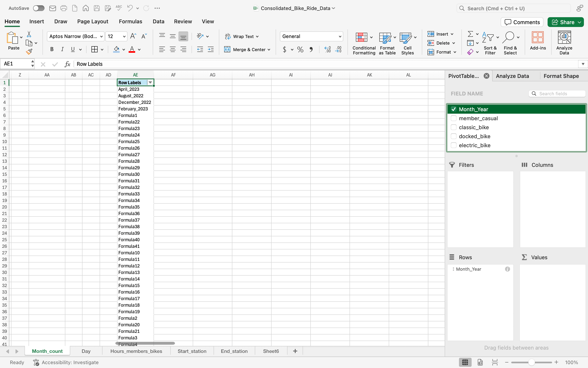Center-align text horizontally
Image resolution: width=588 pixels, height=368 pixels.
coord(173,49)
